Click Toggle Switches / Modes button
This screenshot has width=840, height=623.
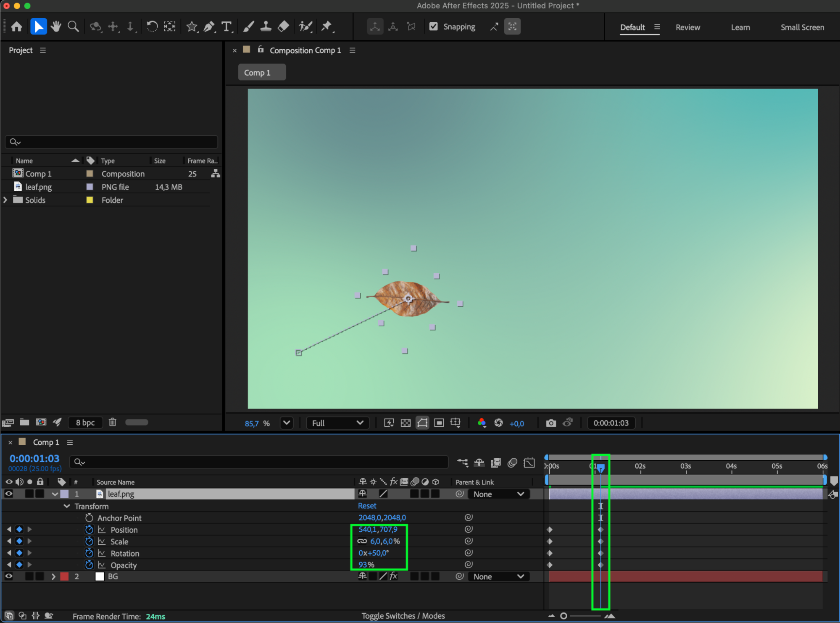[403, 616]
